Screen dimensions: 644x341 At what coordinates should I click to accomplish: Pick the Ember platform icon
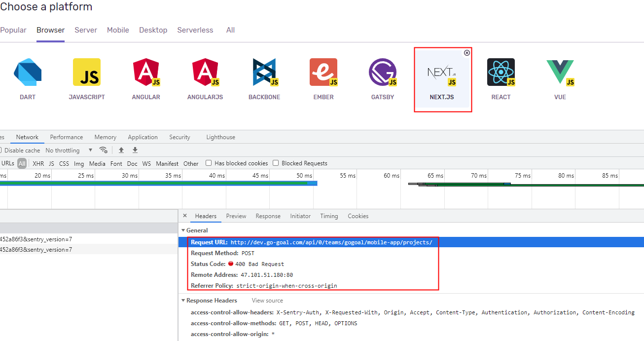[323, 72]
